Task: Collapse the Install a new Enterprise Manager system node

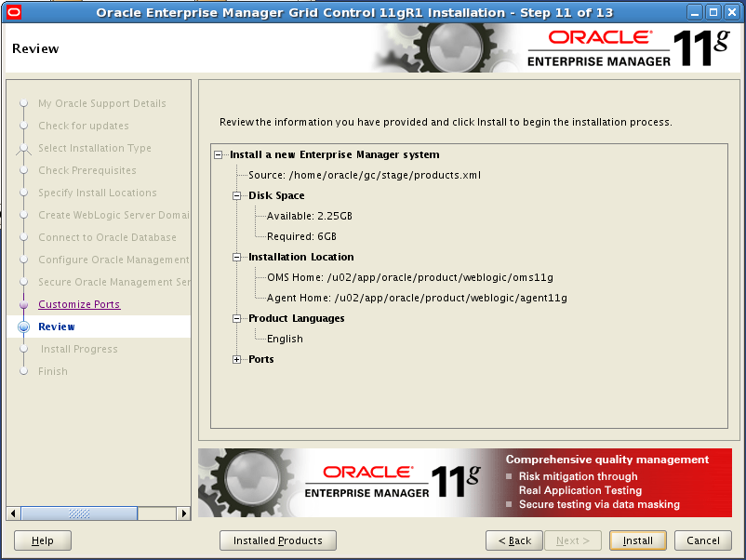Action: pos(219,154)
